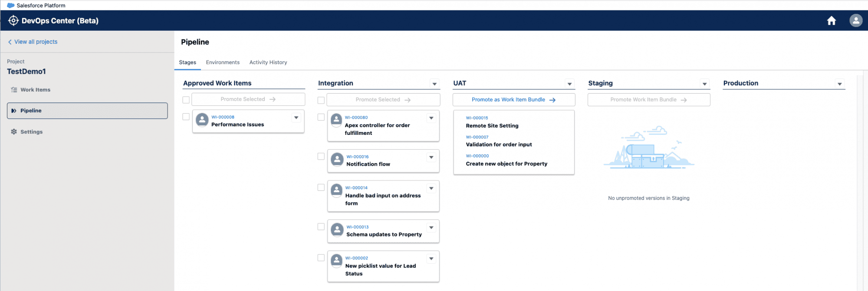Click the avatar on New picklist value card
Screen dimensions: 868x291
336,260
